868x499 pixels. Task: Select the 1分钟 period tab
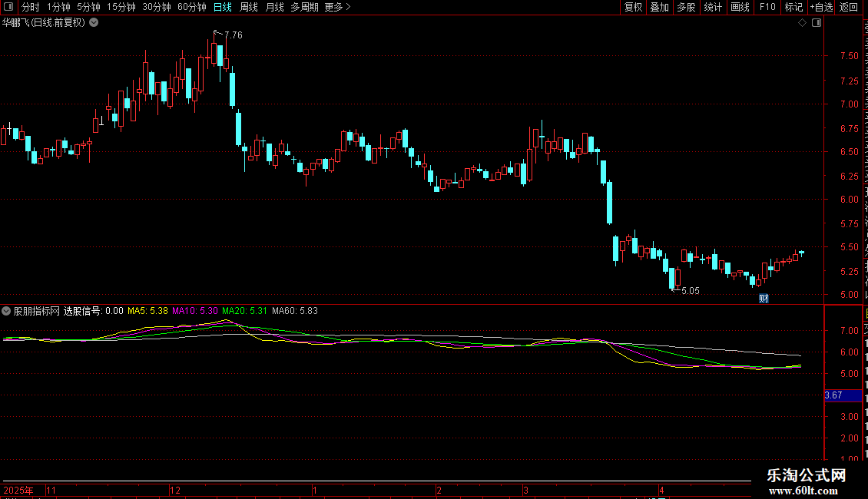58,7
